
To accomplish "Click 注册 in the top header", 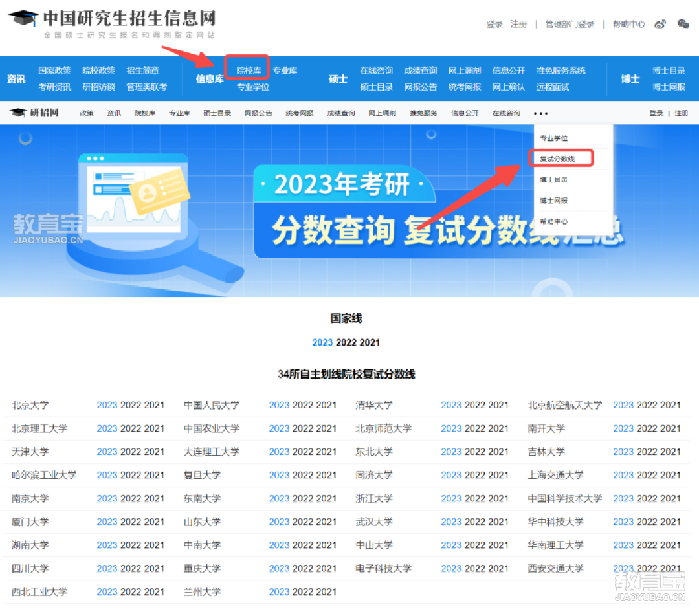I will pos(518,24).
